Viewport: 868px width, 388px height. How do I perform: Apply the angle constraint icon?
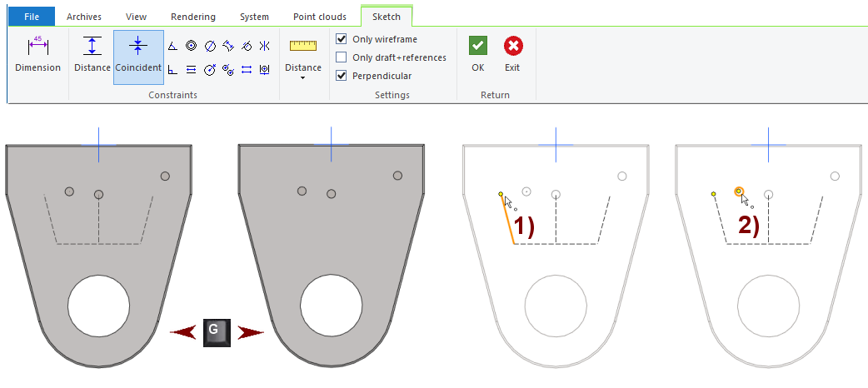point(172,47)
